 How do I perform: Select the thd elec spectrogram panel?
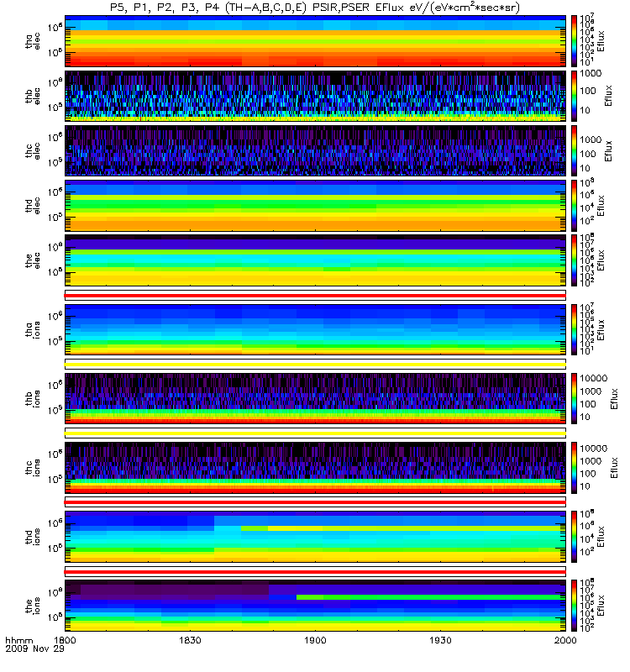pos(315,205)
